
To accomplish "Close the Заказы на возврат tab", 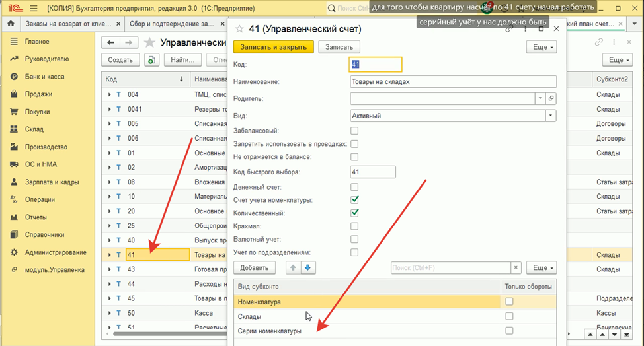I will (x=118, y=24).
